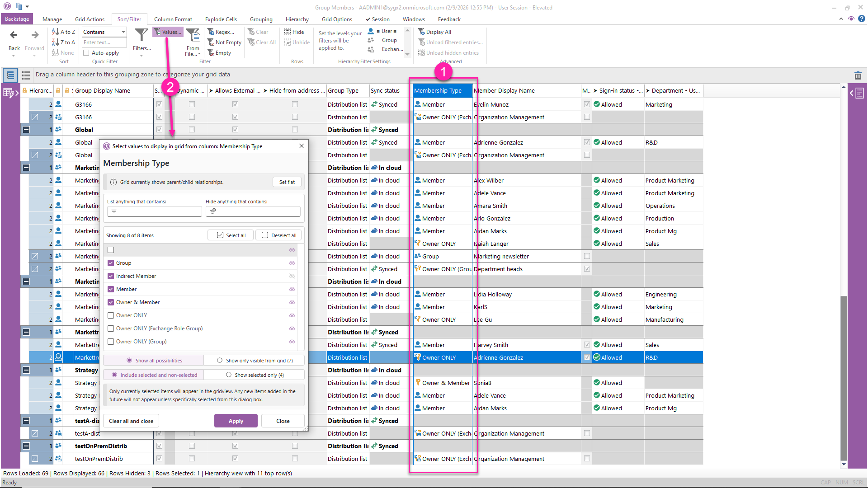Enable the Auto-apply checkbox
This screenshot has width=868, height=488.
[x=86, y=53]
